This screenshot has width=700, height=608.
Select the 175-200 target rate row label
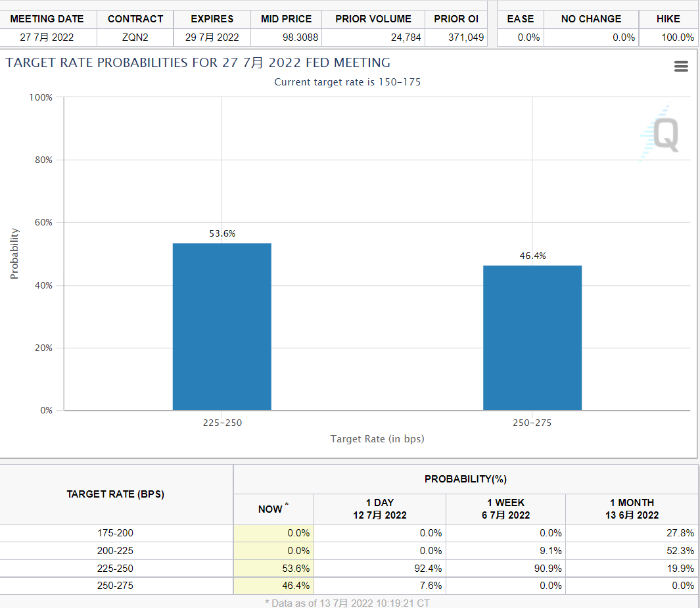click(115, 533)
